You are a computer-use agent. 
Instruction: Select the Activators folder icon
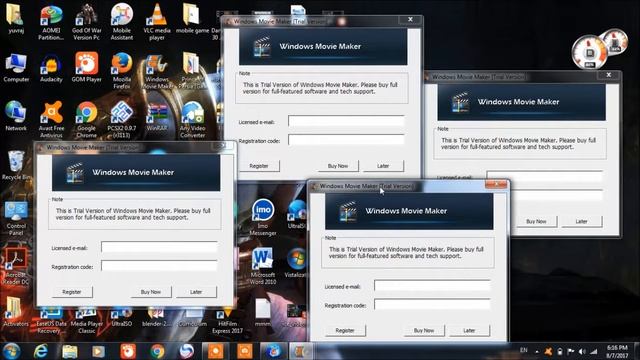click(16, 311)
